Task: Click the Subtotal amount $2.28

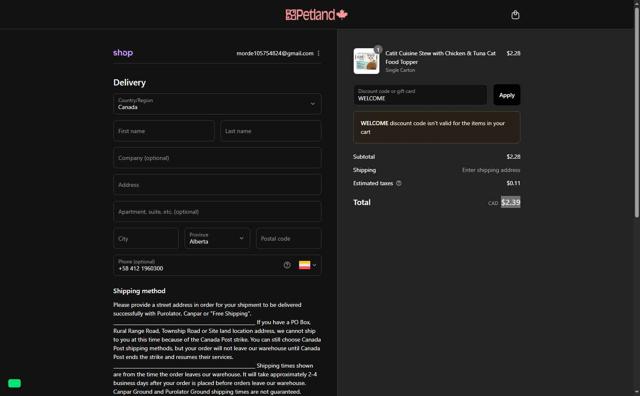Action: (513, 157)
